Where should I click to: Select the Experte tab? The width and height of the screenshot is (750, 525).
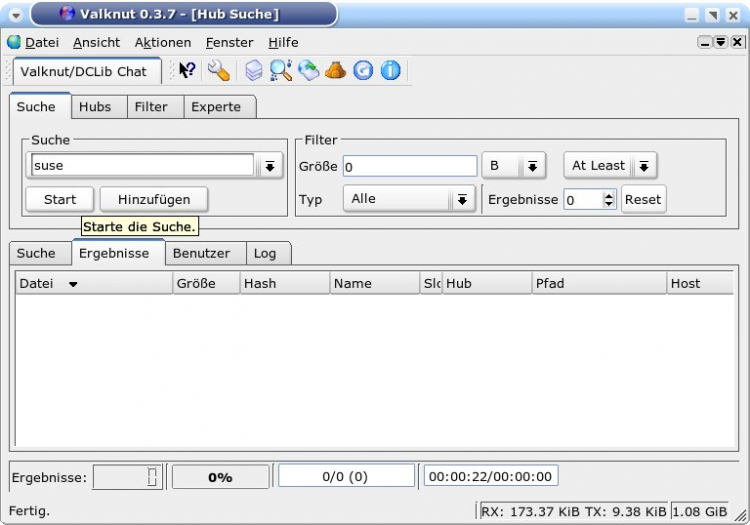coord(220,107)
